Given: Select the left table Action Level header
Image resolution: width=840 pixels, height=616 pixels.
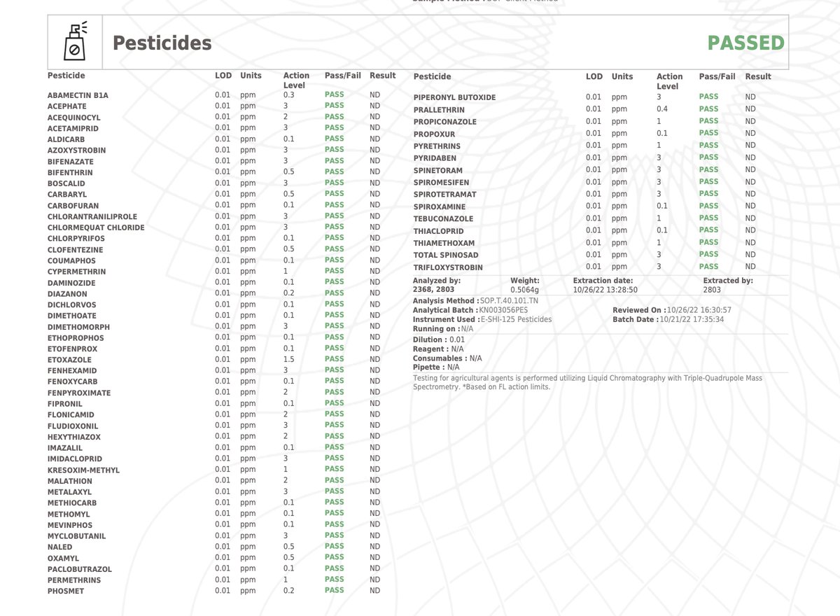Looking at the screenshot, I should coord(296,80).
